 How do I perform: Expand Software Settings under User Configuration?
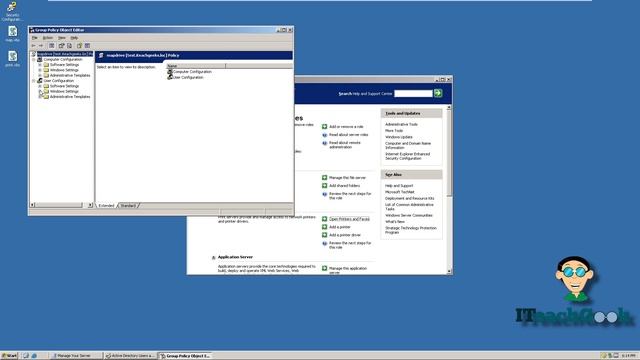click(40, 86)
